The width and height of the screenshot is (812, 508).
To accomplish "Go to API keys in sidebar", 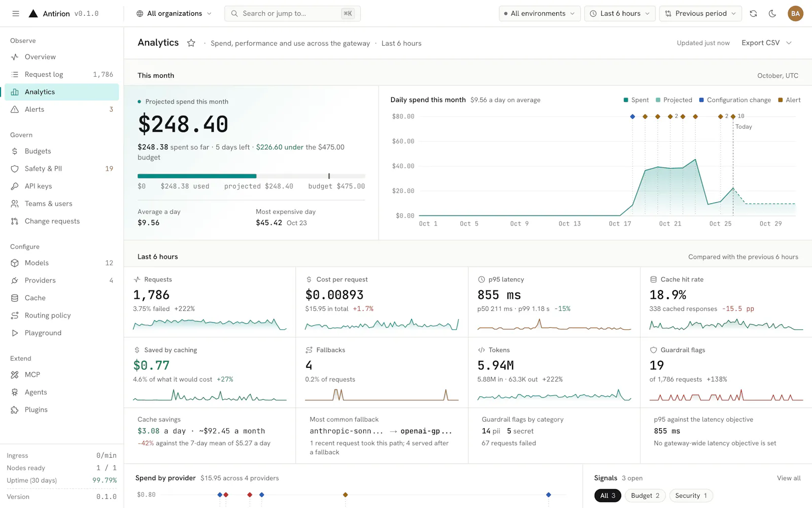I will pos(62,186).
